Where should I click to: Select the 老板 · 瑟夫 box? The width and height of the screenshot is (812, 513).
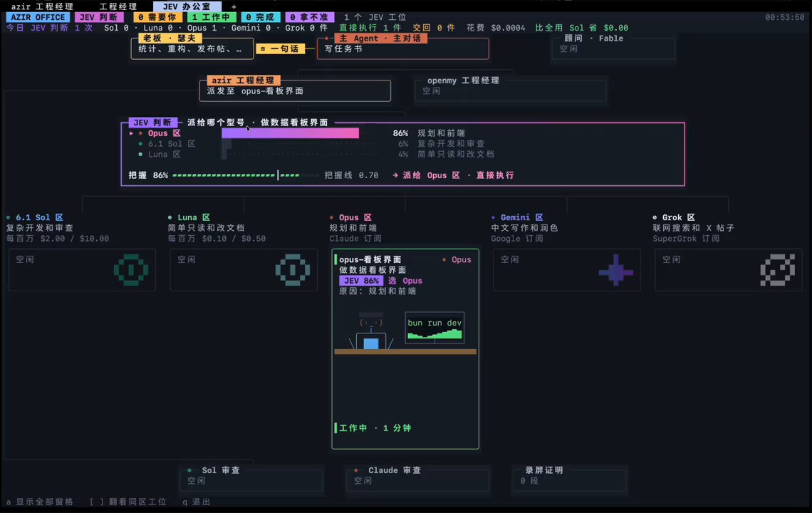click(192, 48)
